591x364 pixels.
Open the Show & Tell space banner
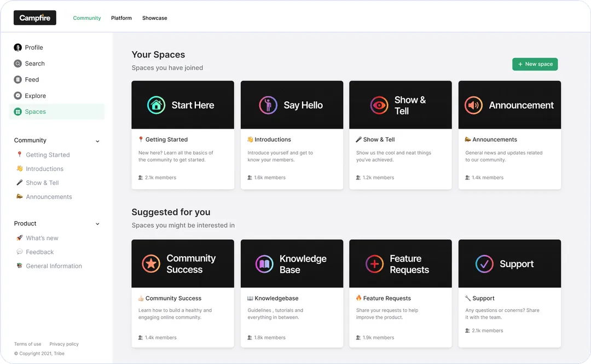[401, 105]
